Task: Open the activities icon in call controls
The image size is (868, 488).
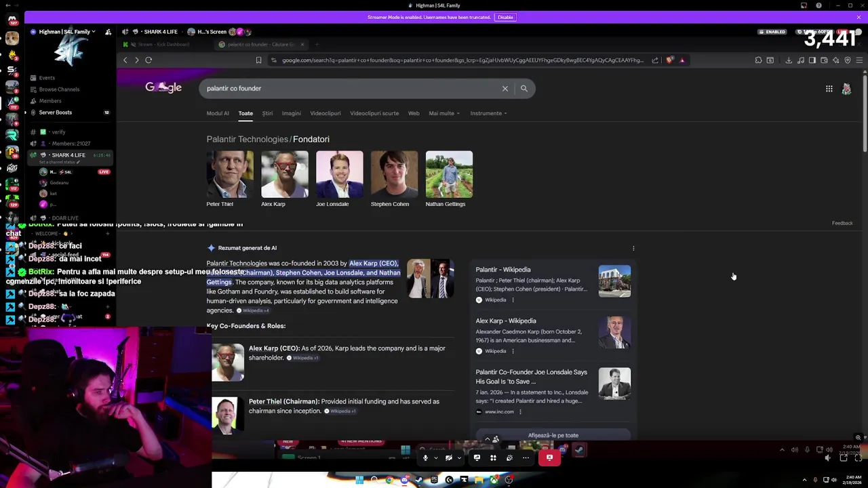Action: click(x=493, y=458)
